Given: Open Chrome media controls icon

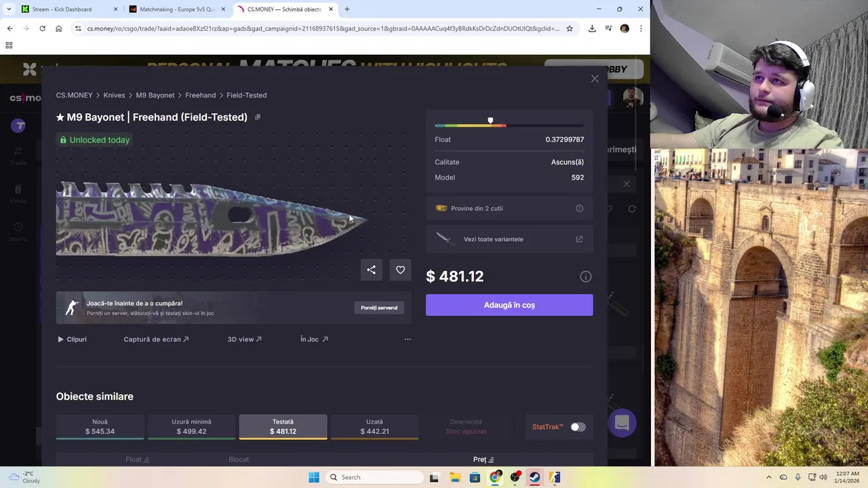Looking at the screenshot, I should click(x=608, y=28).
